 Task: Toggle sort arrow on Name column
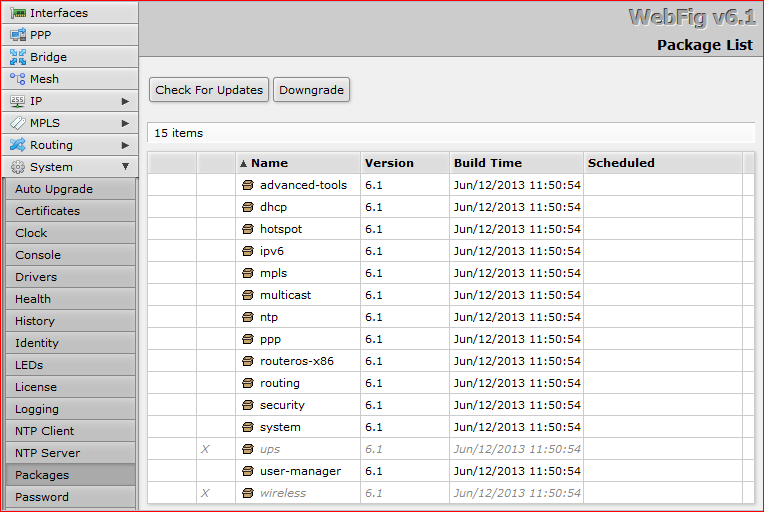(243, 164)
